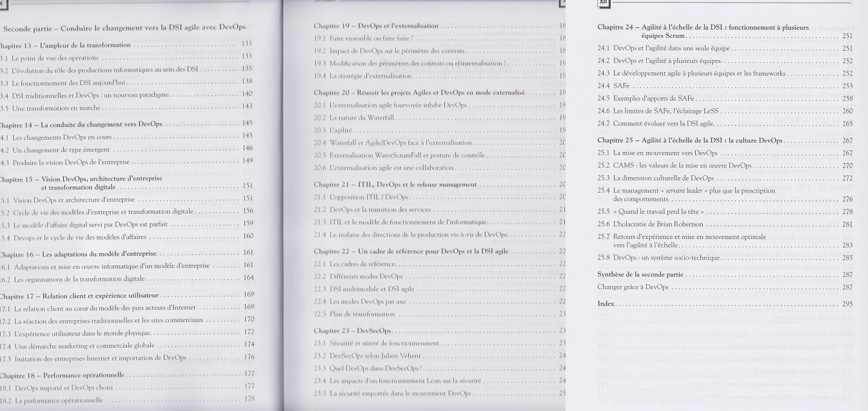The width and height of the screenshot is (868, 411).
Task: Select Chapitre 14 conduite du changement entry
Action: click(81, 123)
